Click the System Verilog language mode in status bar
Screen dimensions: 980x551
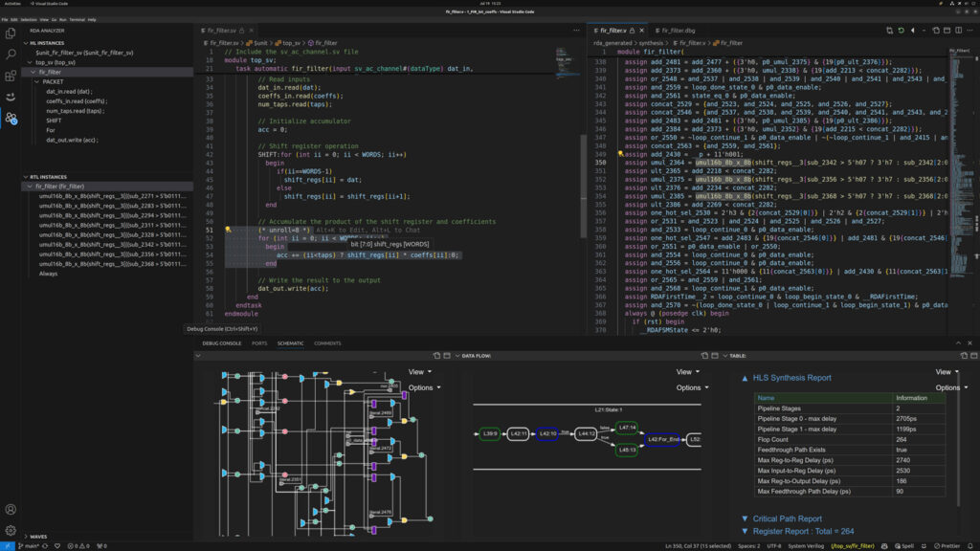pyautogui.click(x=806, y=546)
